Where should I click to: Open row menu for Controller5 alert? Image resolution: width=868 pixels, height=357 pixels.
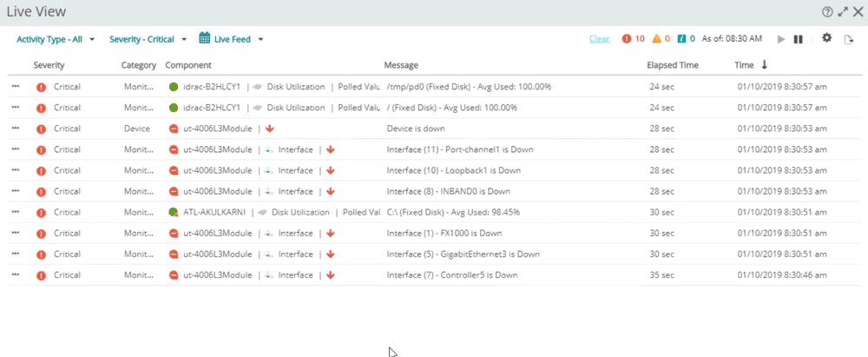(x=16, y=275)
